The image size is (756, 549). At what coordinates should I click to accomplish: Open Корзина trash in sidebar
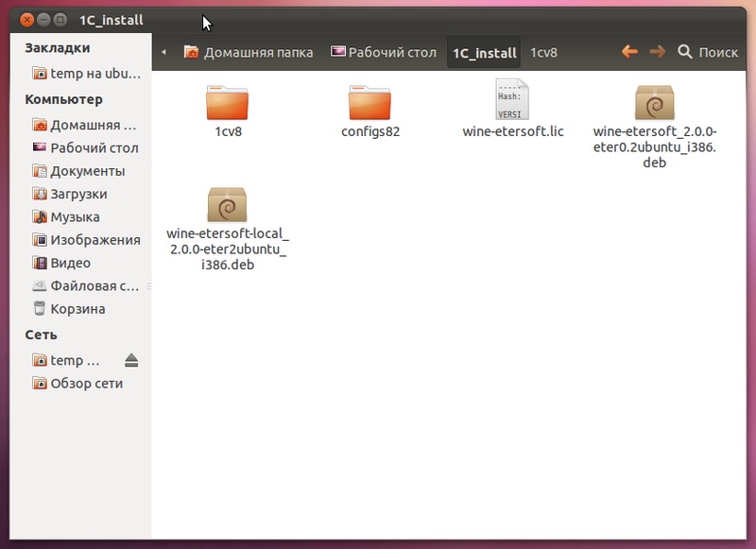(x=77, y=309)
